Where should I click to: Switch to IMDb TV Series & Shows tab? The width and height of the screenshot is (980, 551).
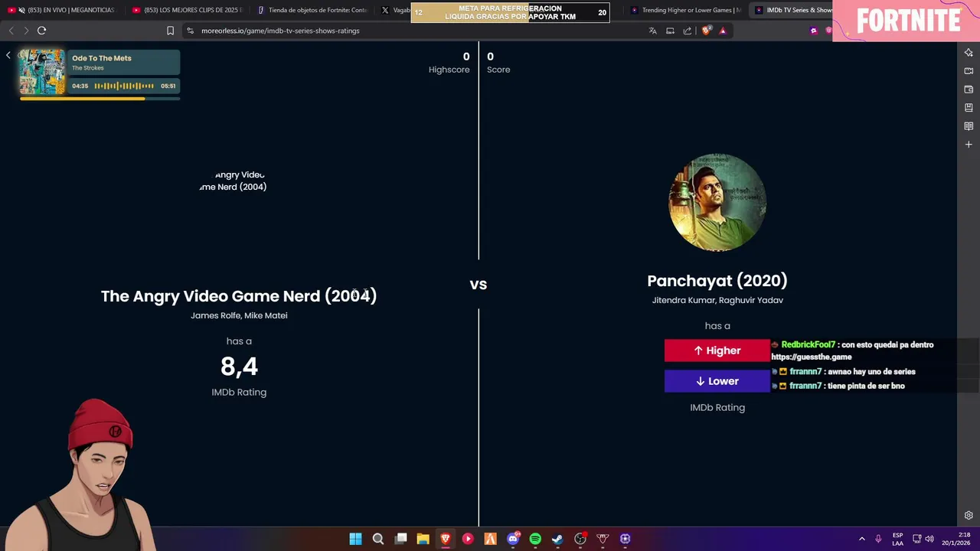(792, 10)
